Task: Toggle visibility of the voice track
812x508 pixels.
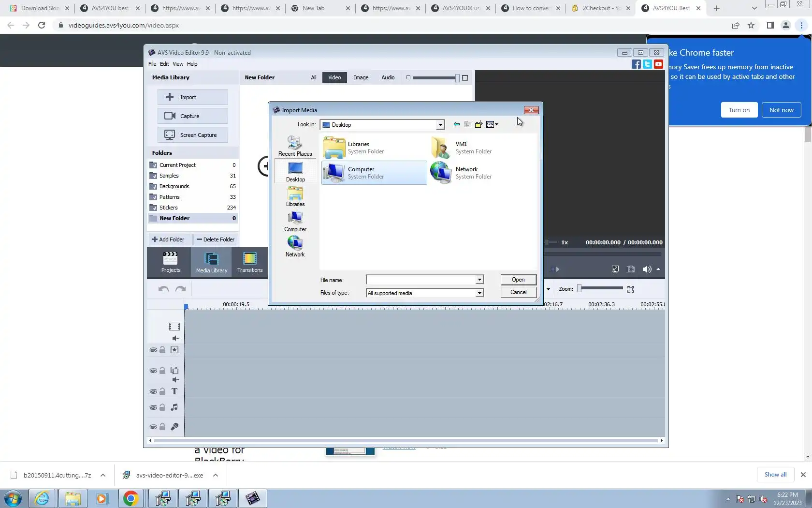Action: coord(153,427)
